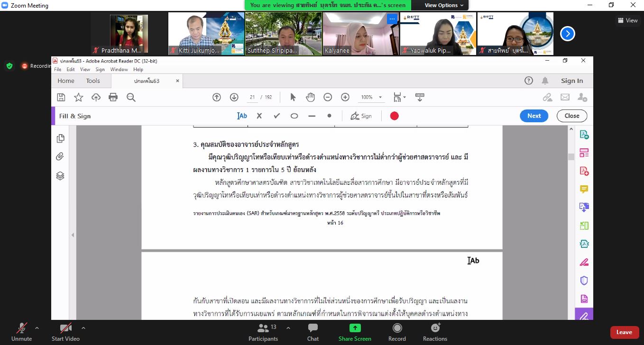Open Sign signature tool
644x345 pixels.
[x=361, y=116]
